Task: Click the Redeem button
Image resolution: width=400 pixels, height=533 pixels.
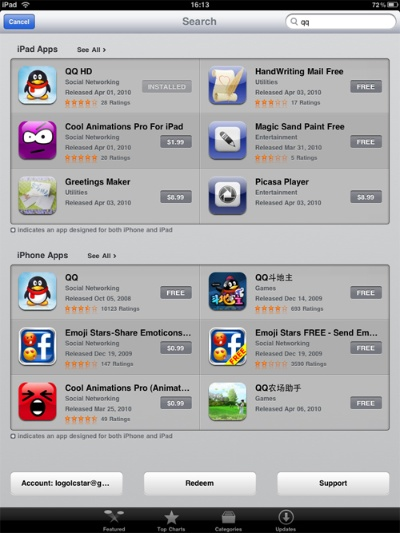Action: point(199,483)
